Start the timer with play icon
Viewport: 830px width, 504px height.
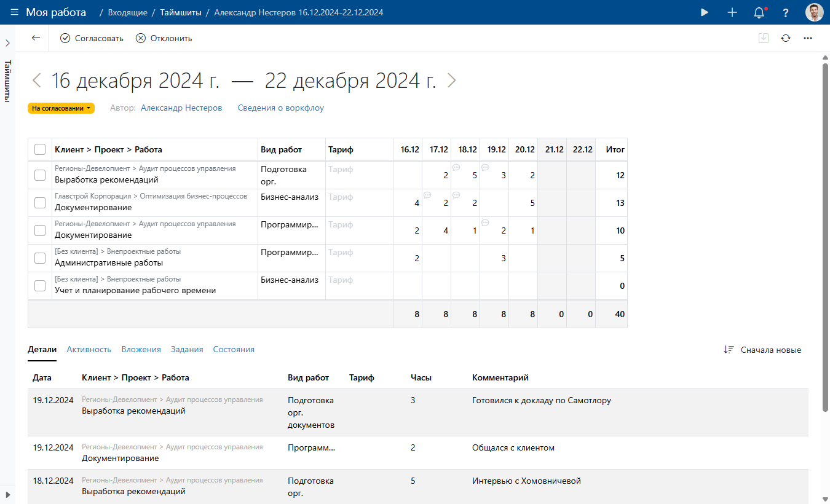pyautogui.click(x=705, y=12)
